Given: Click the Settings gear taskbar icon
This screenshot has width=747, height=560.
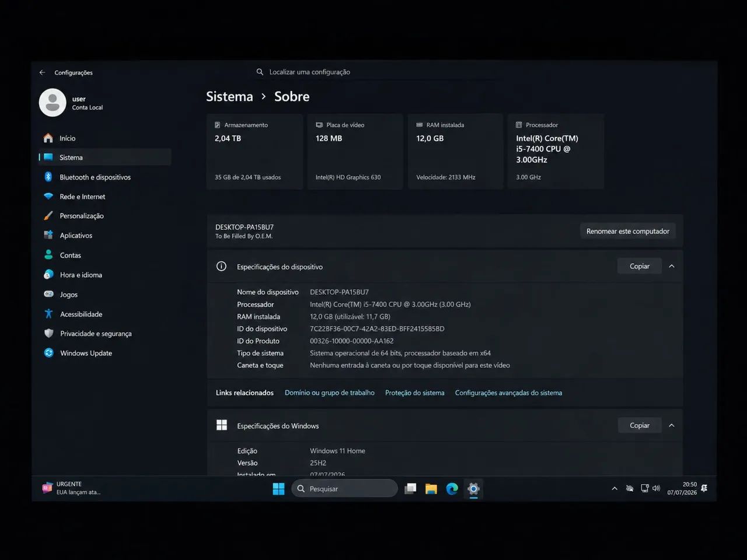Looking at the screenshot, I should click(473, 489).
